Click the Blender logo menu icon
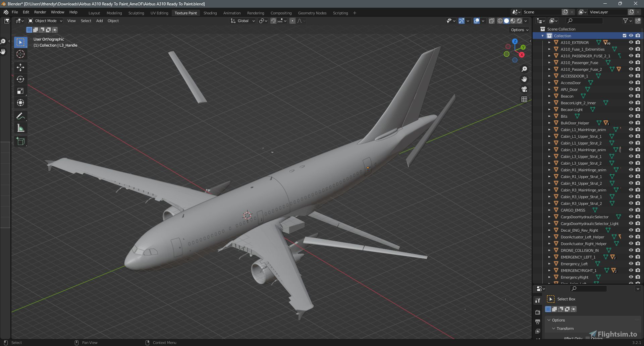Viewport: 644px width, 346px height. tap(6, 12)
